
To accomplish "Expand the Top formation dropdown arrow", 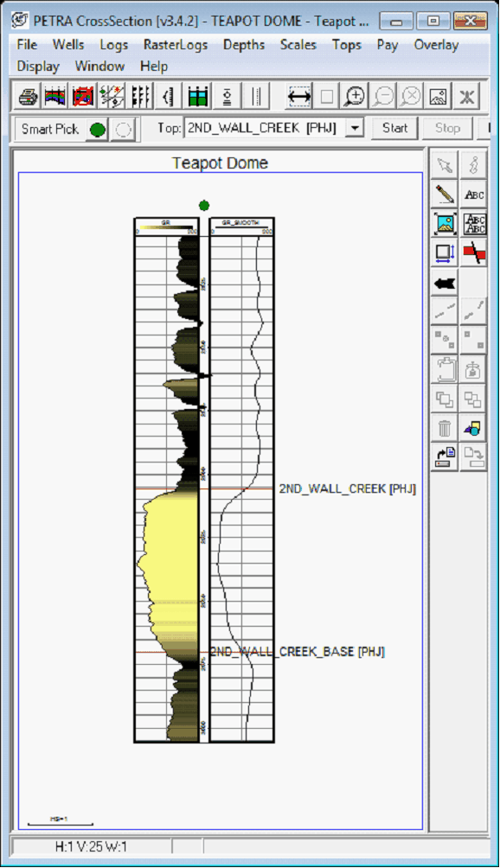I will click(355, 129).
